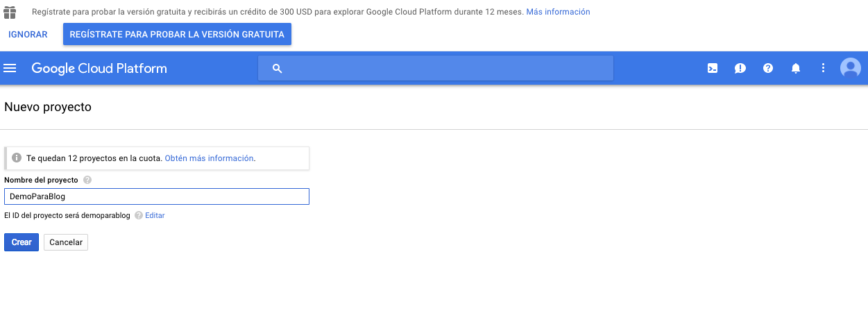Click the DemoParaBlog project name field

coord(156,196)
